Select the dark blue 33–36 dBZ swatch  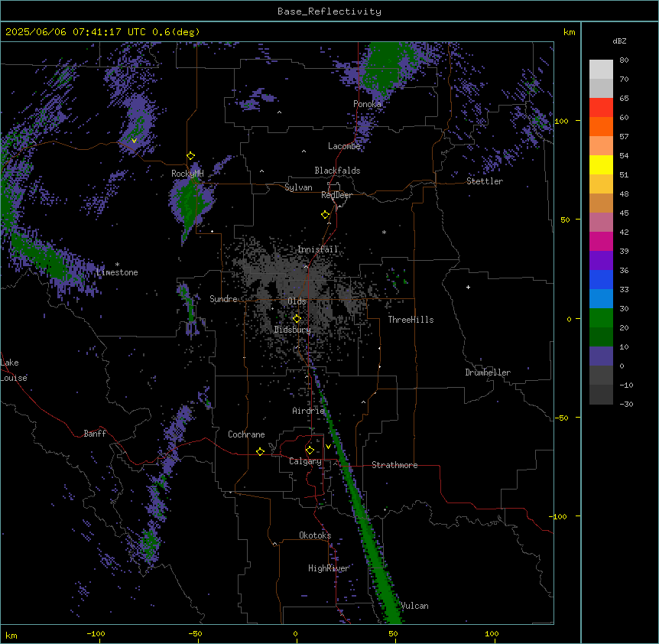click(x=601, y=279)
